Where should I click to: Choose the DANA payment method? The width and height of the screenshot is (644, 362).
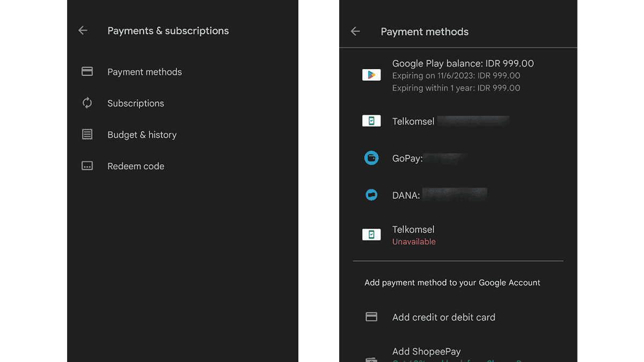click(406, 196)
